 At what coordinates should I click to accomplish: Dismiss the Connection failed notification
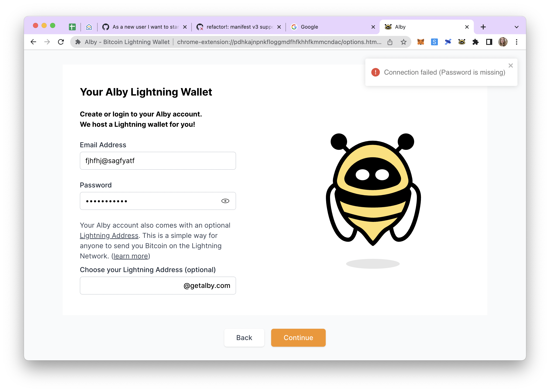(511, 65)
